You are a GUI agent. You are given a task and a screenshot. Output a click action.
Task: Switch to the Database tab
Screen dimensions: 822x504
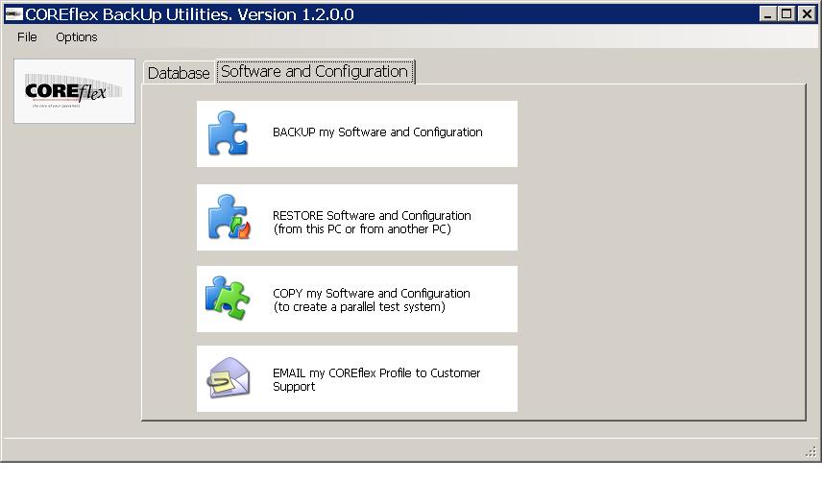(x=179, y=73)
